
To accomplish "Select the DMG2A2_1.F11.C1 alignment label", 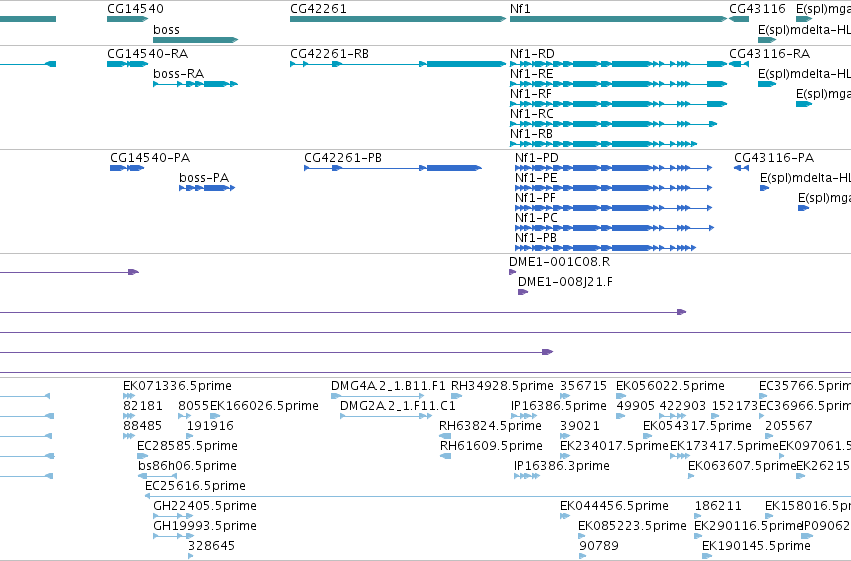I will (x=398, y=406).
